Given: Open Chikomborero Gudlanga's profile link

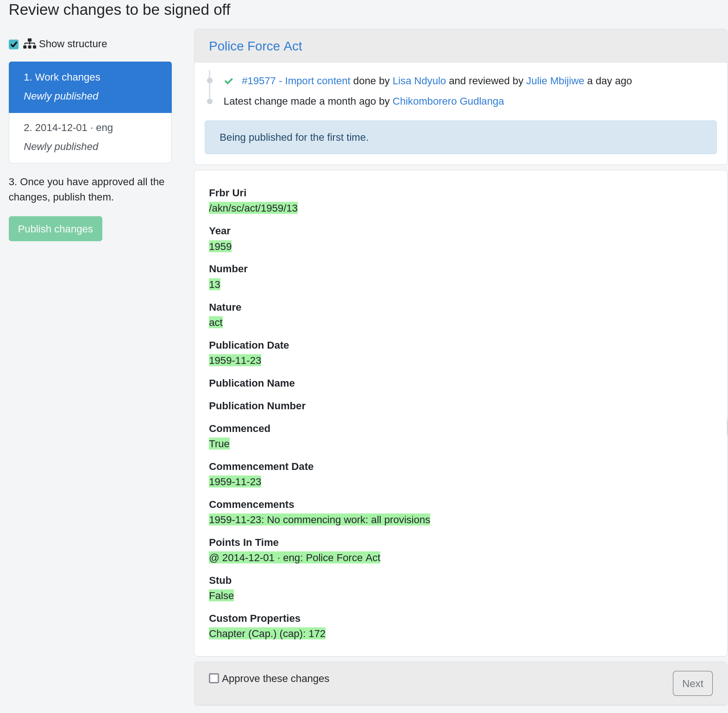Looking at the screenshot, I should click(448, 101).
